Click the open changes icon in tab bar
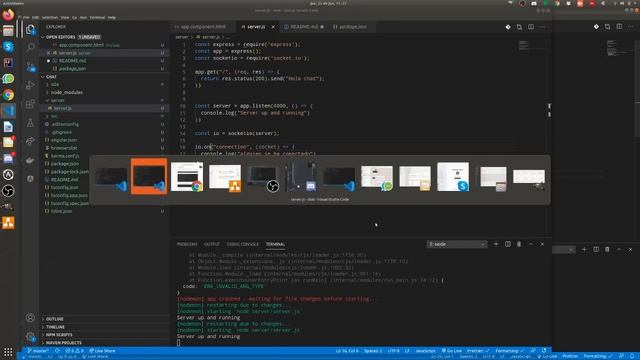 tap(519, 27)
